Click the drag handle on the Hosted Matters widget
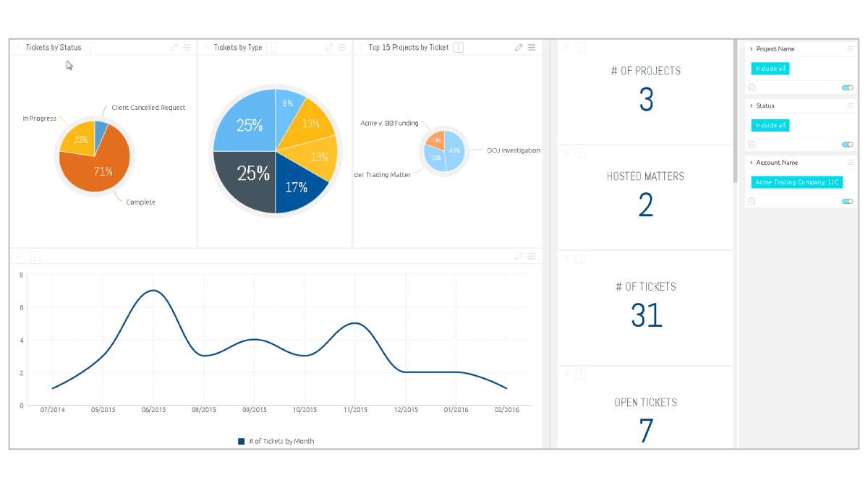Screen dimensions: 868x488 566,153
